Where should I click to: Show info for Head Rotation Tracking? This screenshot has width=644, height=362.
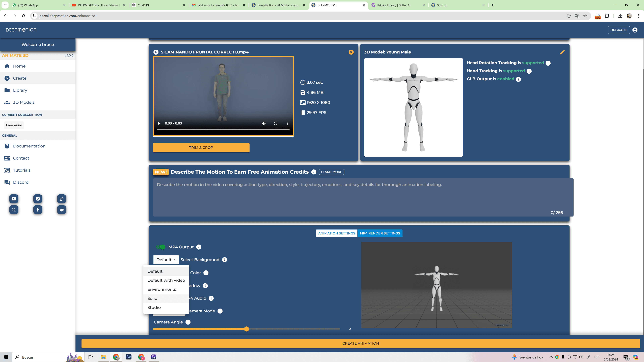tap(548, 63)
